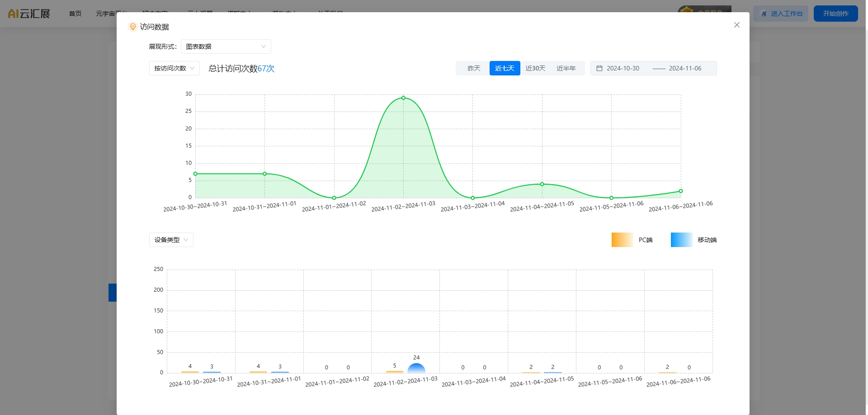
Task: Click the 开始创作 button
Action: (x=835, y=13)
